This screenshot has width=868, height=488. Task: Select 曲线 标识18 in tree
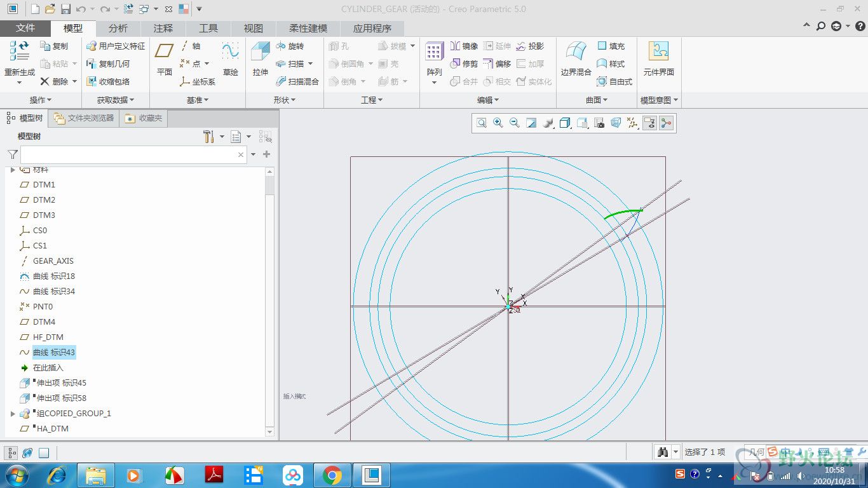click(x=54, y=276)
